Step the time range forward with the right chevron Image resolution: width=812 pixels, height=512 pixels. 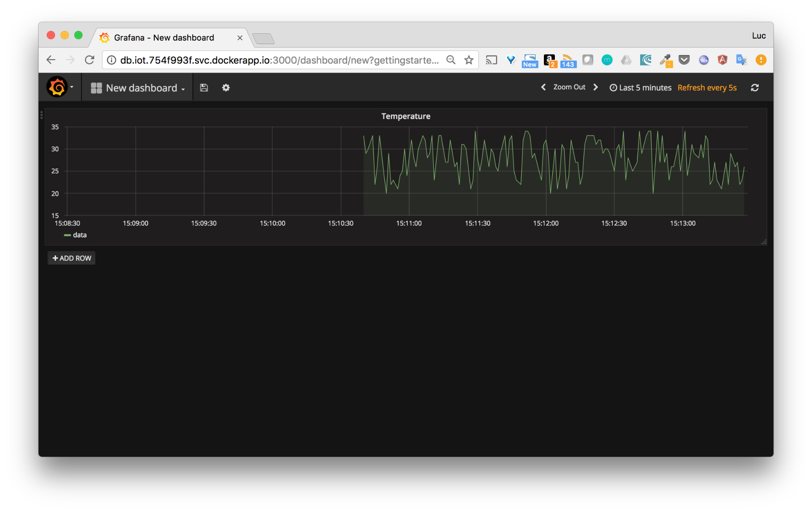[x=595, y=87]
